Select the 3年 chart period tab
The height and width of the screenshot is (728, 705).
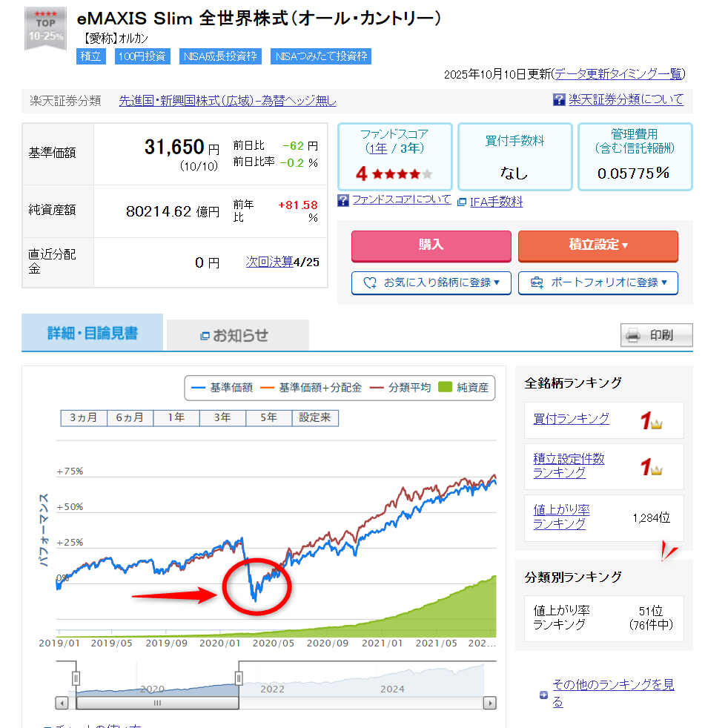pos(222,417)
